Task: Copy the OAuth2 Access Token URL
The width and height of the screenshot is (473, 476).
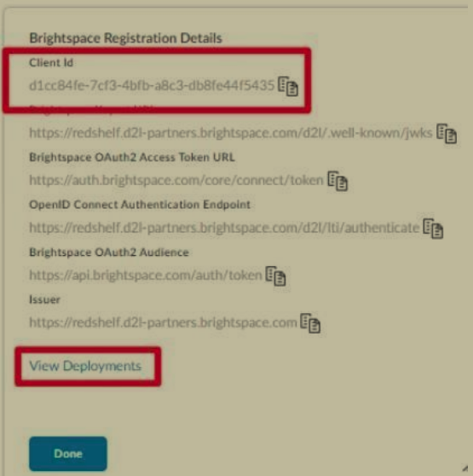Action: coord(337,181)
